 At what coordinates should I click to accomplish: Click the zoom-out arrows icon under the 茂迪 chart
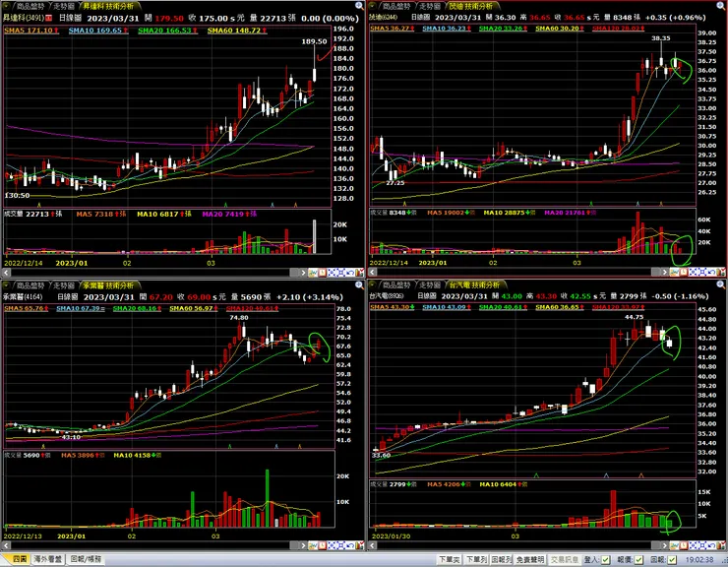(x=703, y=272)
